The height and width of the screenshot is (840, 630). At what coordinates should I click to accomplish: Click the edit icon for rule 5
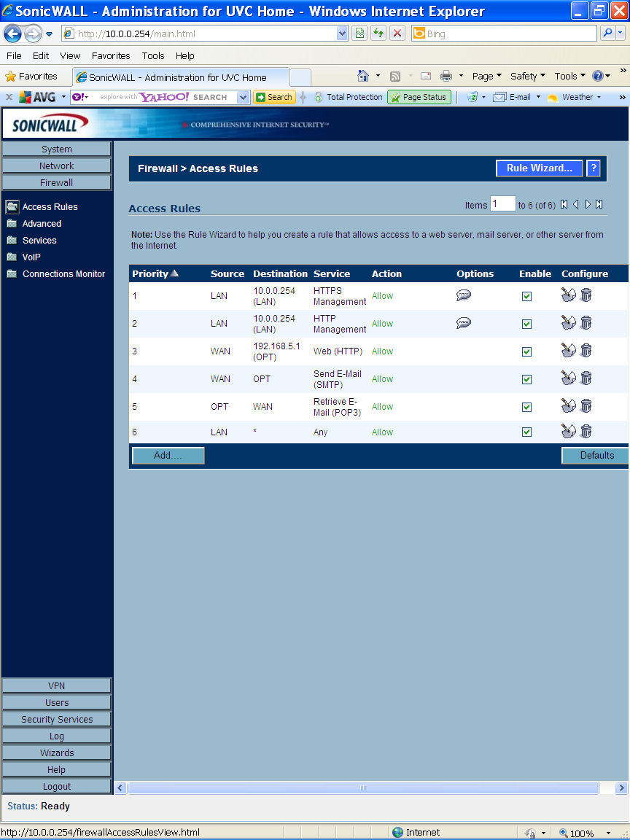pos(569,406)
